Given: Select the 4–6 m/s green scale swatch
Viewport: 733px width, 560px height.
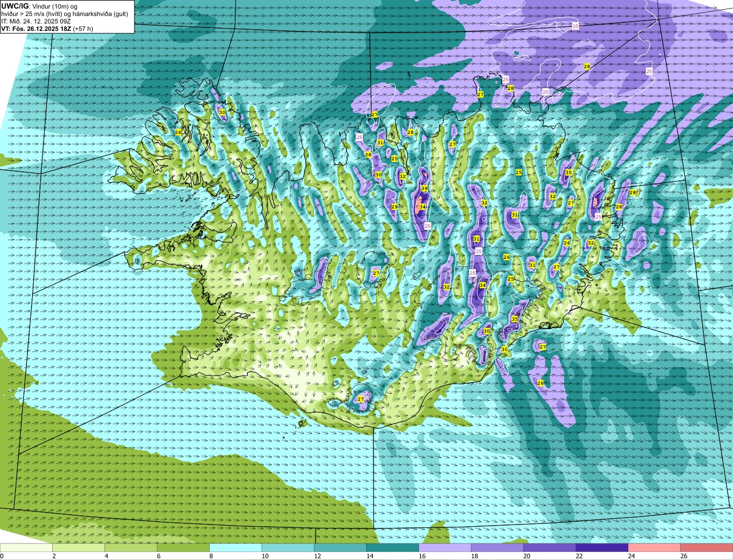Looking at the screenshot, I should click(x=131, y=547).
